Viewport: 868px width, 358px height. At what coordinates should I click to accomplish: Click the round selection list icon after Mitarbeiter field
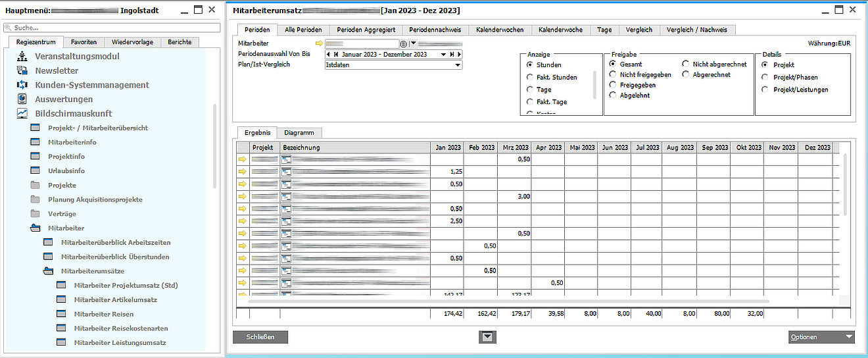tap(403, 43)
